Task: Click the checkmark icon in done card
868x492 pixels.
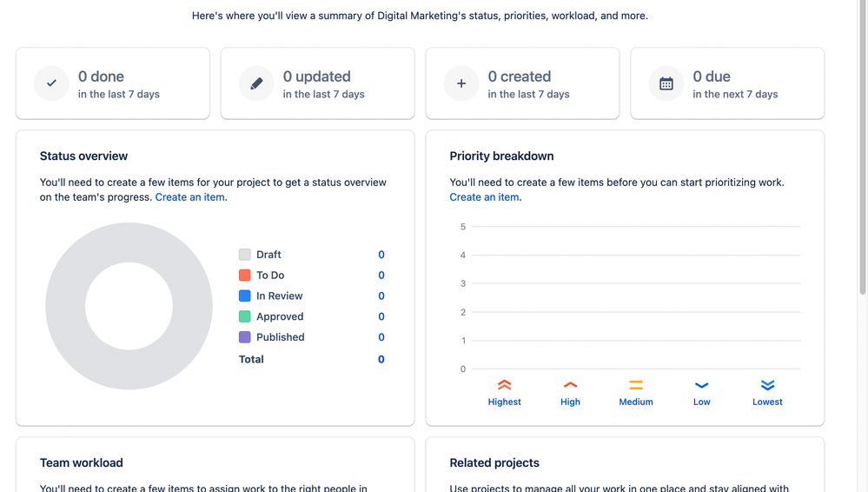Action: point(51,83)
